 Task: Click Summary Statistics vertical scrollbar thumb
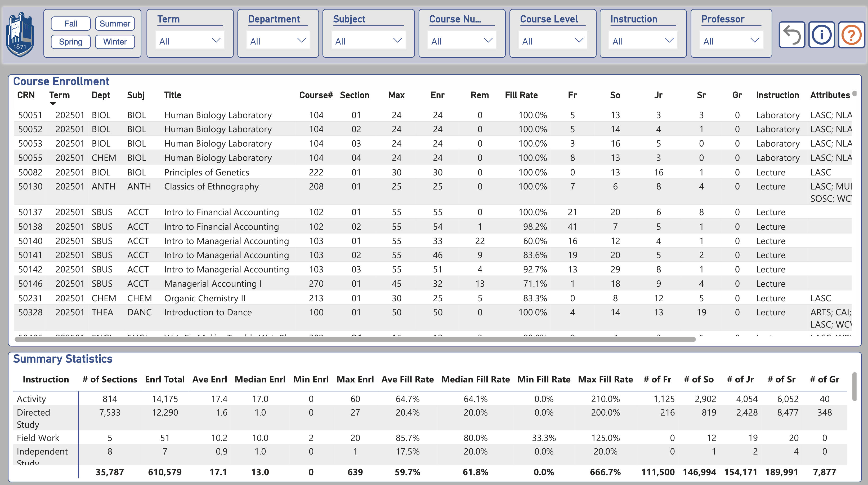(854, 386)
